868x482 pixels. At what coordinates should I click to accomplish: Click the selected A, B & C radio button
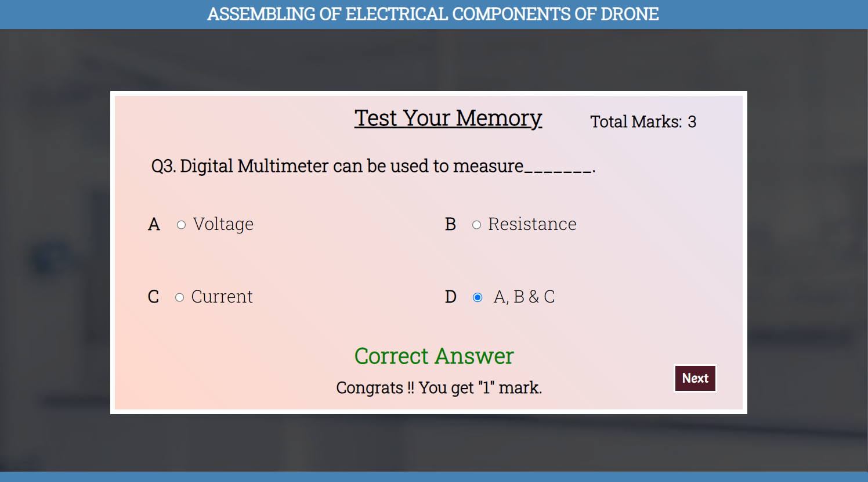pyautogui.click(x=478, y=297)
